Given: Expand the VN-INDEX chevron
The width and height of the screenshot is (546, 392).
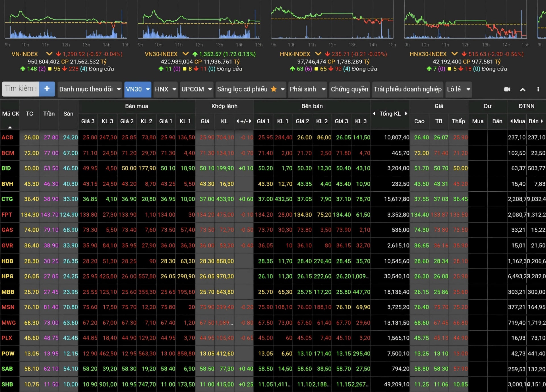Looking at the screenshot, I should [49, 54].
